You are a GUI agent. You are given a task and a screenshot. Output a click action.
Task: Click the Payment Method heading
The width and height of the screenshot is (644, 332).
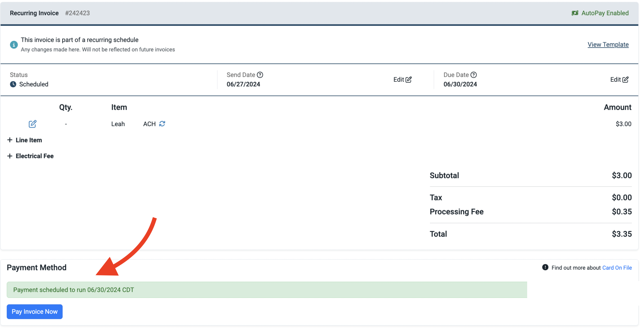pos(37,268)
